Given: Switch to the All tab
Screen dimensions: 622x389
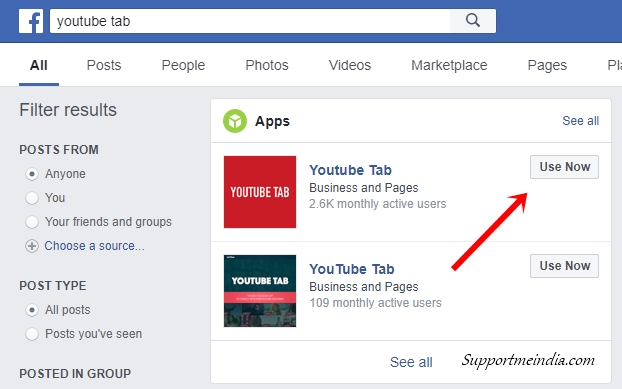Looking at the screenshot, I should pos(39,65).
